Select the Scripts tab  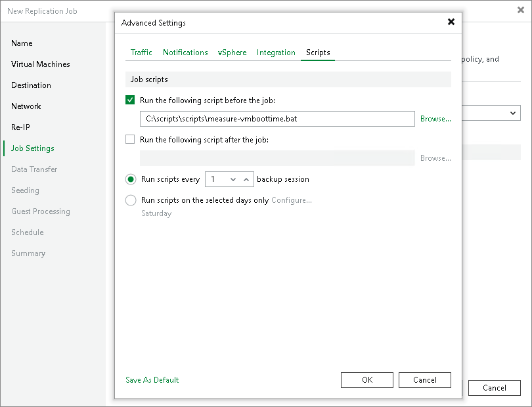(x=318, y=53)
